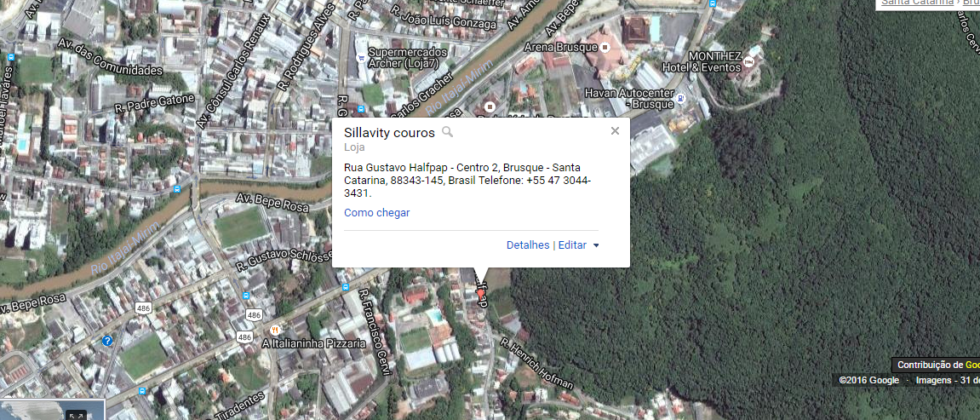Close the Sillavity couros info window

[615, 130]
